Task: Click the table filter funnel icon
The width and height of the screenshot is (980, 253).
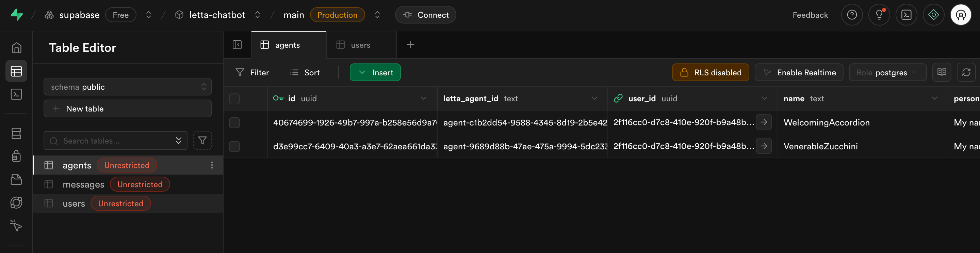Action: (202, 140)
